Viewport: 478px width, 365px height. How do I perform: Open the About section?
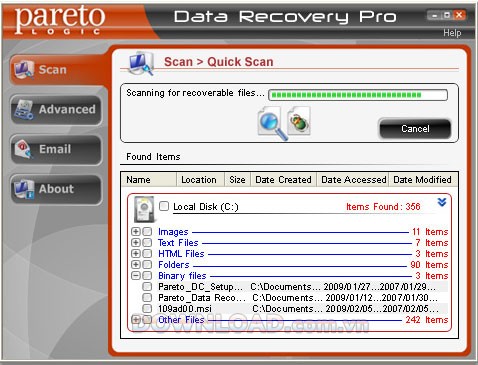[x=56, y=189]
